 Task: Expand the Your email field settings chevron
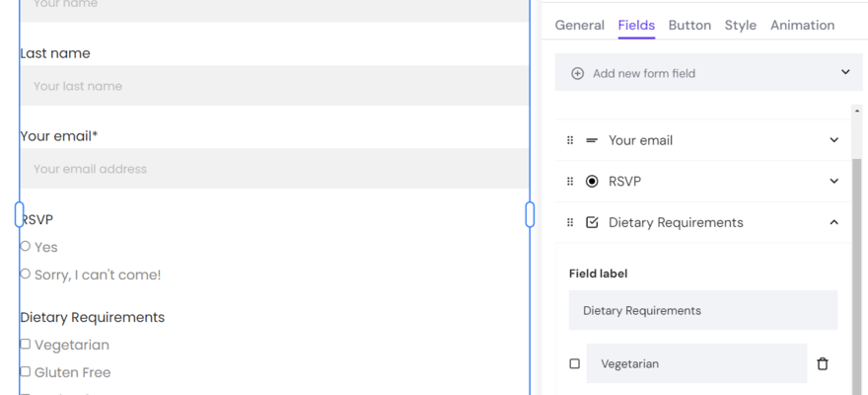(834, 140)
